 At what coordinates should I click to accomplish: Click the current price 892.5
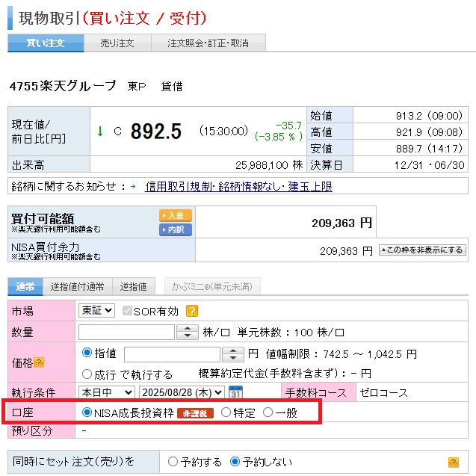[x=156, y=132]
